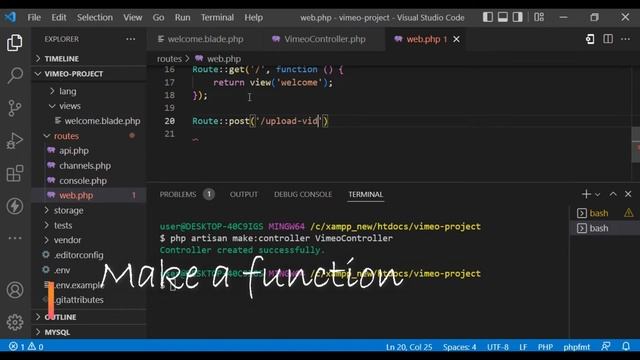Click the VS Code logo icon

click(10, 17)
